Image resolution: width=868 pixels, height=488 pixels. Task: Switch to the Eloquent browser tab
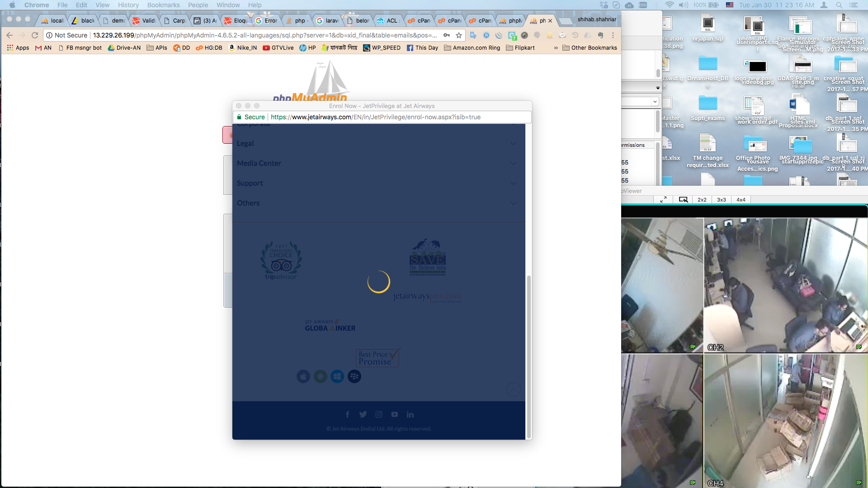[236, 20]
